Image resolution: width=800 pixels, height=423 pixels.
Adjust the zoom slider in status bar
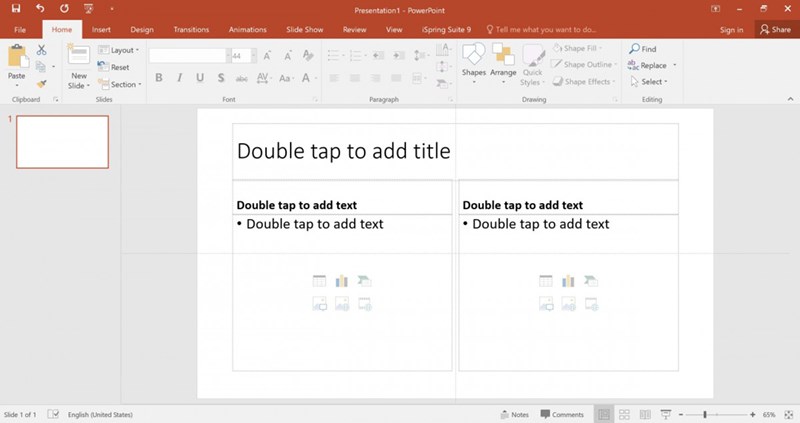pyautogui.click(x=705, y=414)
